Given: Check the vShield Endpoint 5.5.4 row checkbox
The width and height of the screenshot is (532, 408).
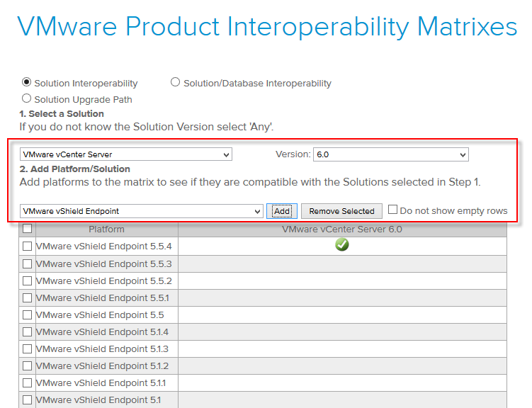Looking at the screenshot, I should [27, 246].
